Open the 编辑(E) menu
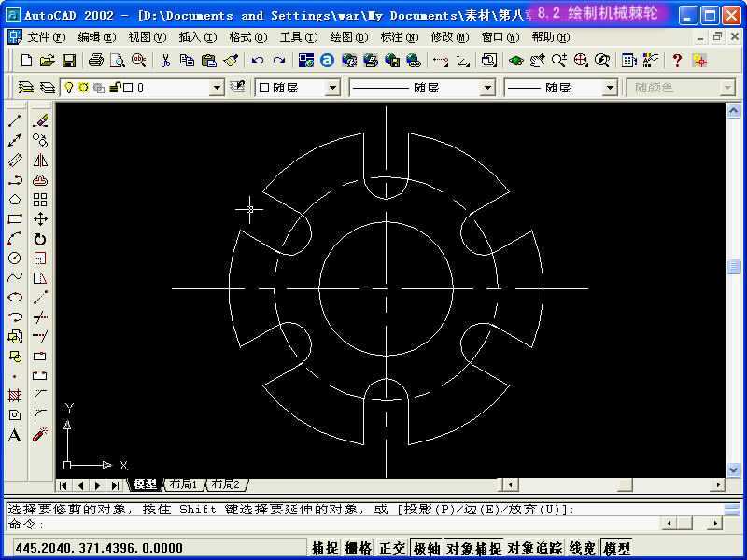The image size is (747, 560). (x=97, y=37)
